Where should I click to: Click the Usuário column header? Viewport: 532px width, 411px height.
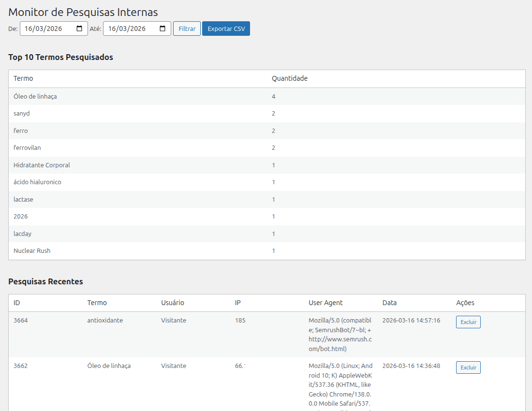[x=172, y=303]
